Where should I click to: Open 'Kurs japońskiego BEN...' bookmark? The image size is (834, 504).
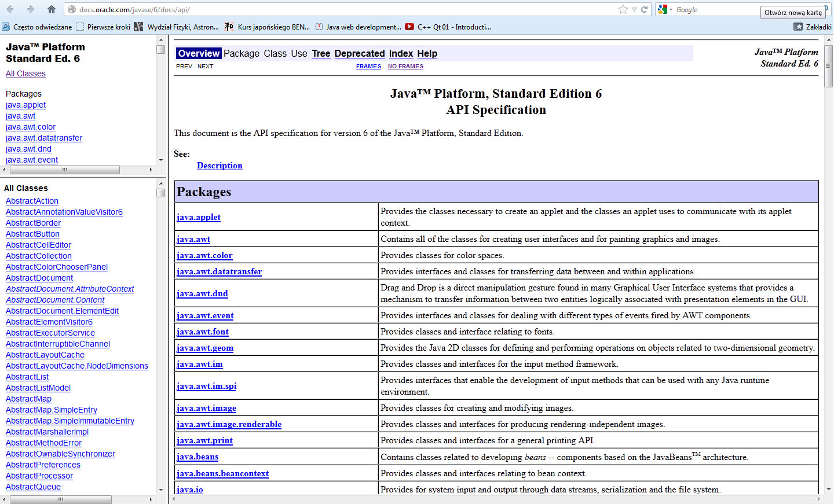pos(267,27)
